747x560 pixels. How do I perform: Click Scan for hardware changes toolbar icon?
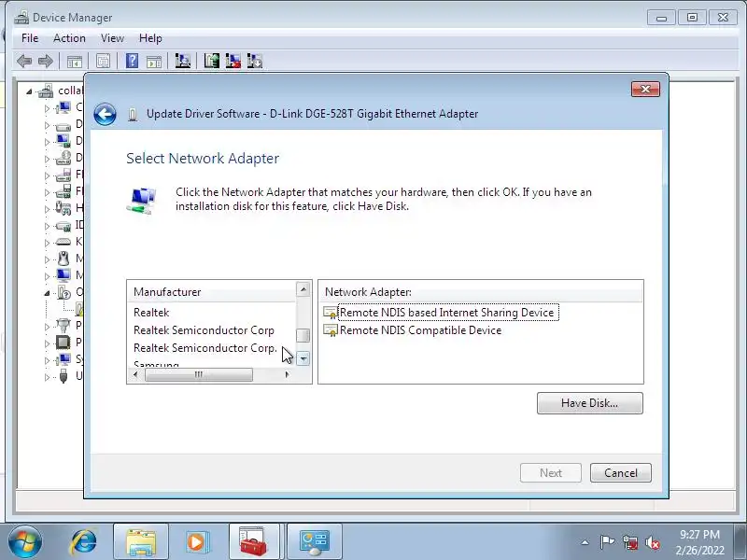coord(182,61)
